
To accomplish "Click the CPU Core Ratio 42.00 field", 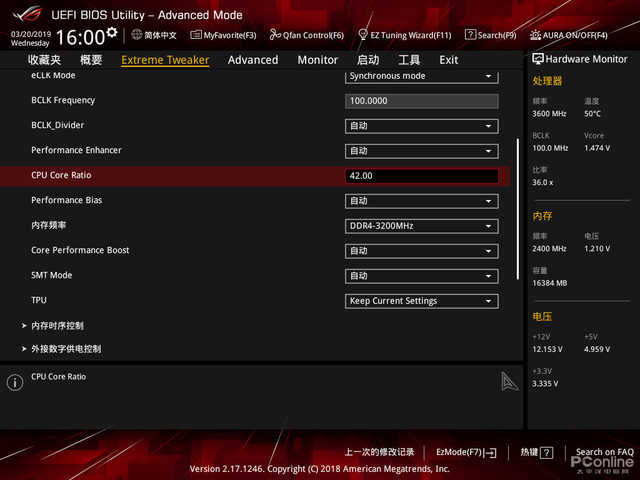I will (422, 176).
